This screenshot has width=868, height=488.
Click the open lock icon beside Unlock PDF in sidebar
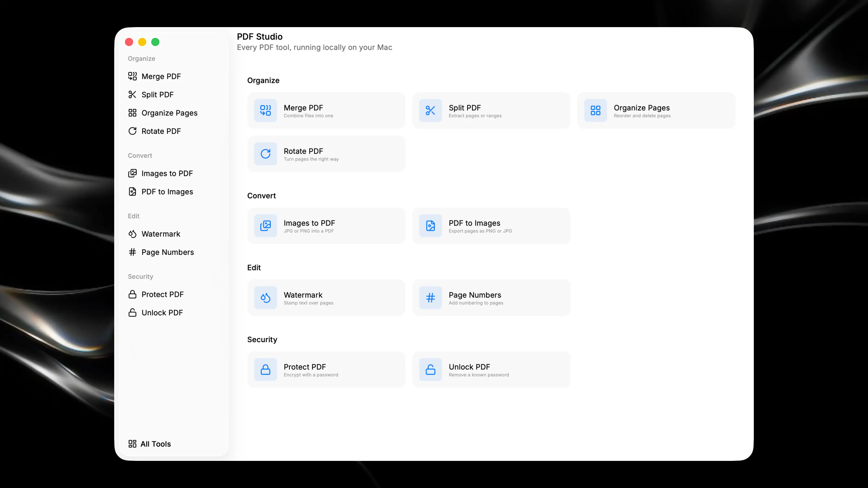132,312
